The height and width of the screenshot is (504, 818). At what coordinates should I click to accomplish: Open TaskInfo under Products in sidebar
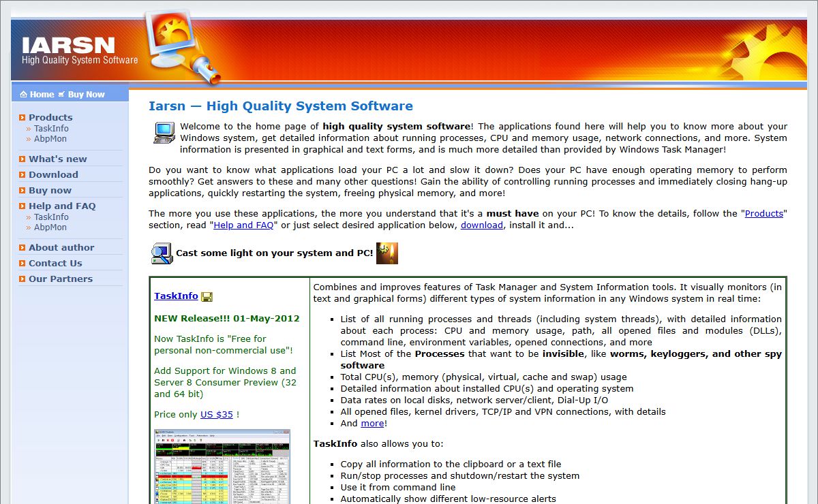(51, 128)
